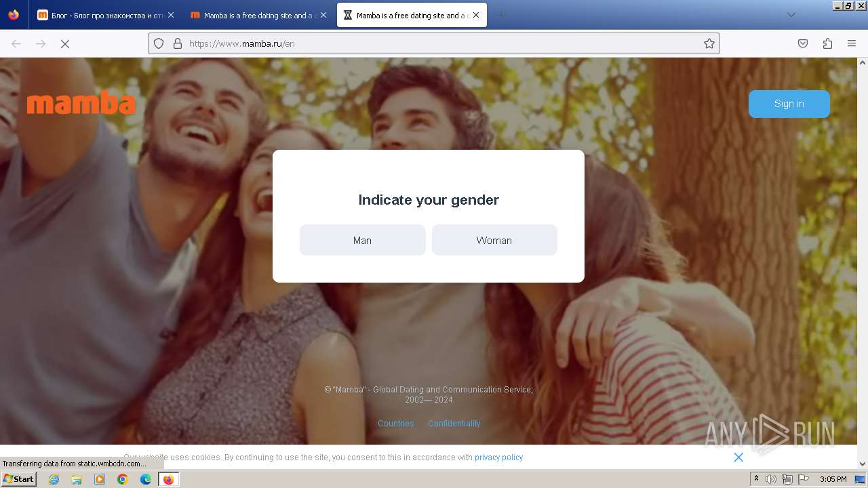Minimize the Firefox window

[838, 5]
